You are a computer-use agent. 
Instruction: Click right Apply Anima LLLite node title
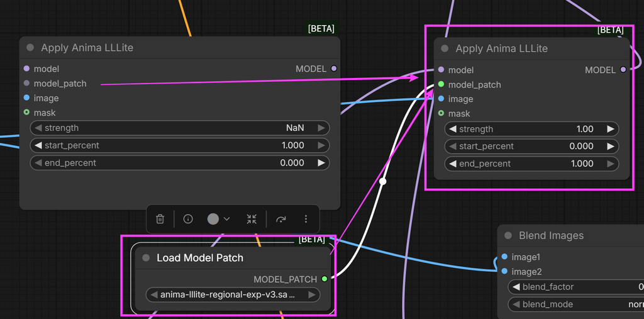click(501, 48)
